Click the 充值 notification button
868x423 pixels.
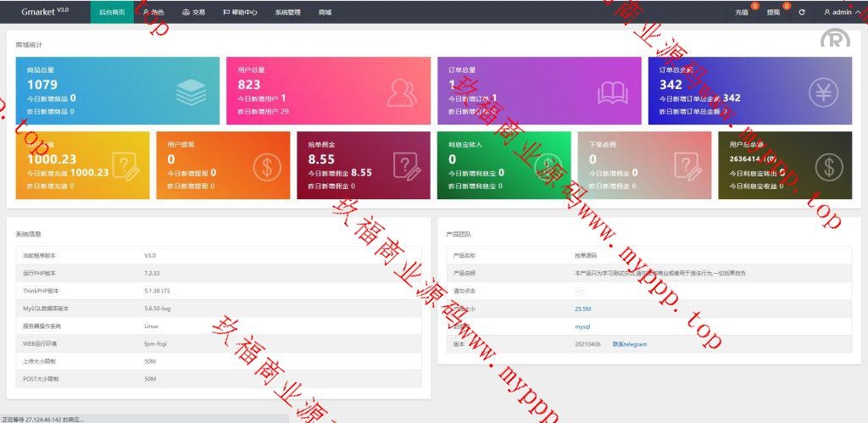[x=743, y=13]
